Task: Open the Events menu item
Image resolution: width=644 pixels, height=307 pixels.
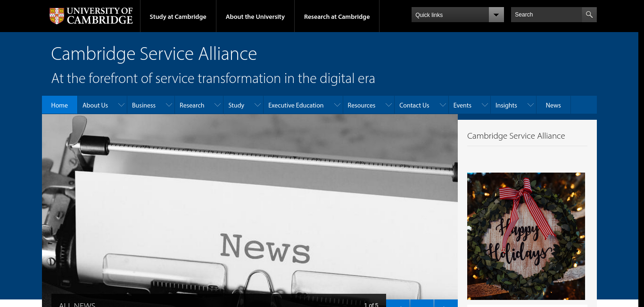Action: (x=462, y=105)
